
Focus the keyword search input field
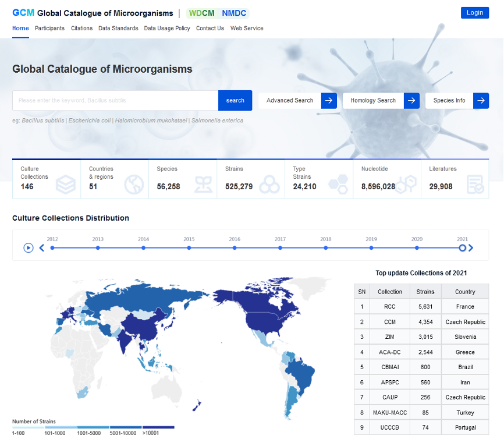click(x=115, y=101)
